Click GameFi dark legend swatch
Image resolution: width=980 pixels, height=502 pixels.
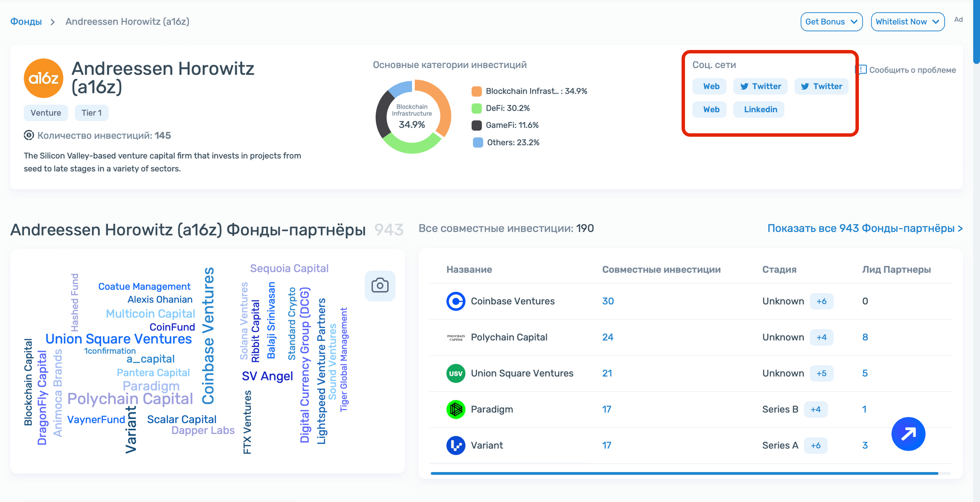tap(476, 125)
